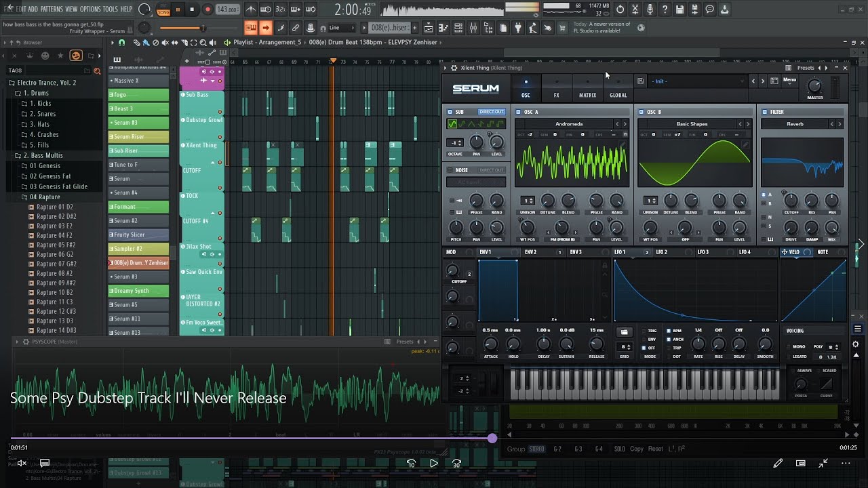Toggle the LFO BPM checkbox
The height and width of the screenshot is (488, 868).
click(669, 331)
